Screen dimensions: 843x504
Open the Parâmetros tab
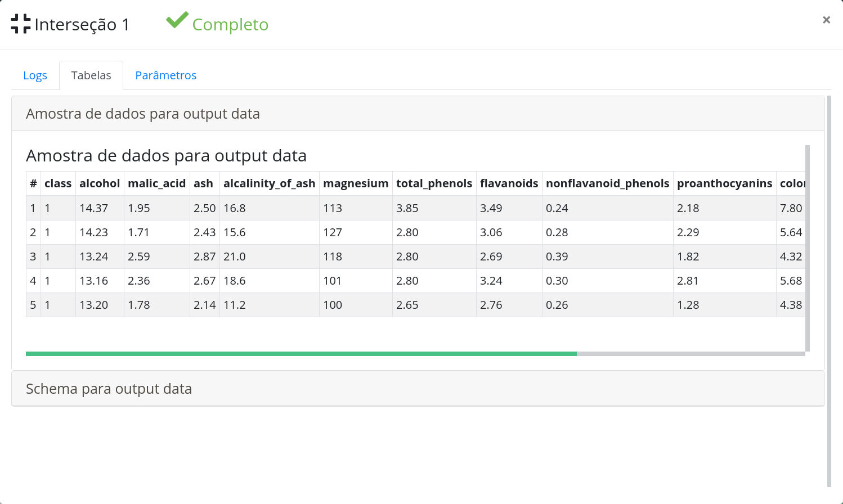click(166, 75)
